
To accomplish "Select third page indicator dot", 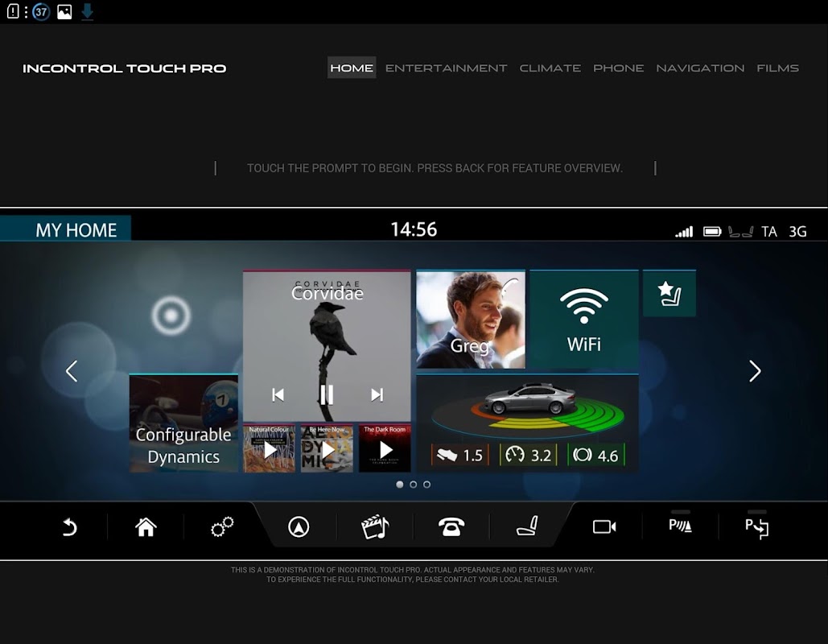I will (x=426, y=485).
